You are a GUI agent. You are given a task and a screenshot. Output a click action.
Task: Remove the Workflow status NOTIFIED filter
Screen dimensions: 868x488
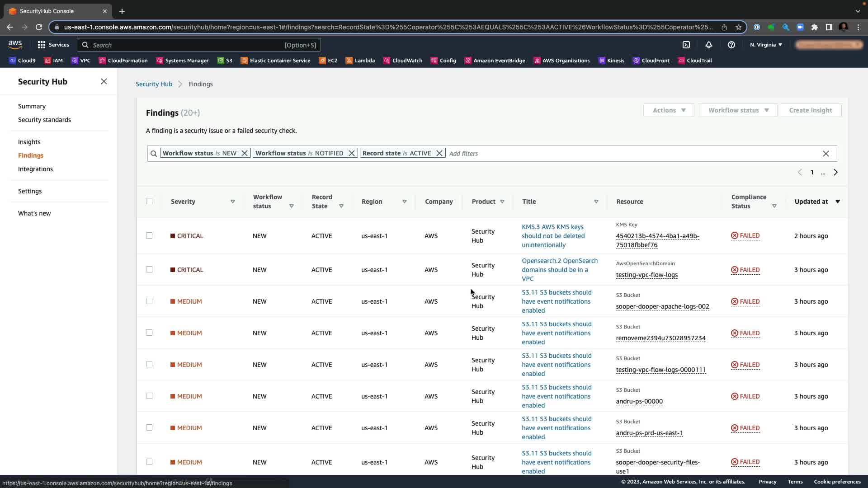(x=351, y=153)
